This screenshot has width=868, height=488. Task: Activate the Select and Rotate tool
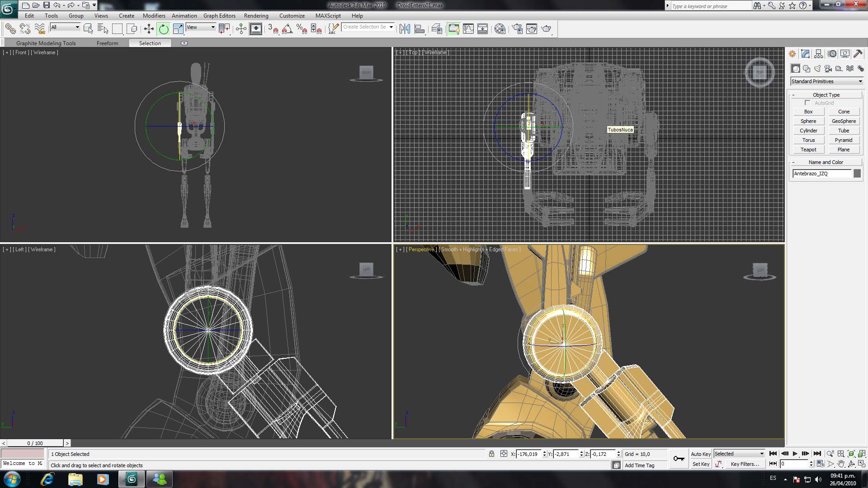click(x=164, y=29)
